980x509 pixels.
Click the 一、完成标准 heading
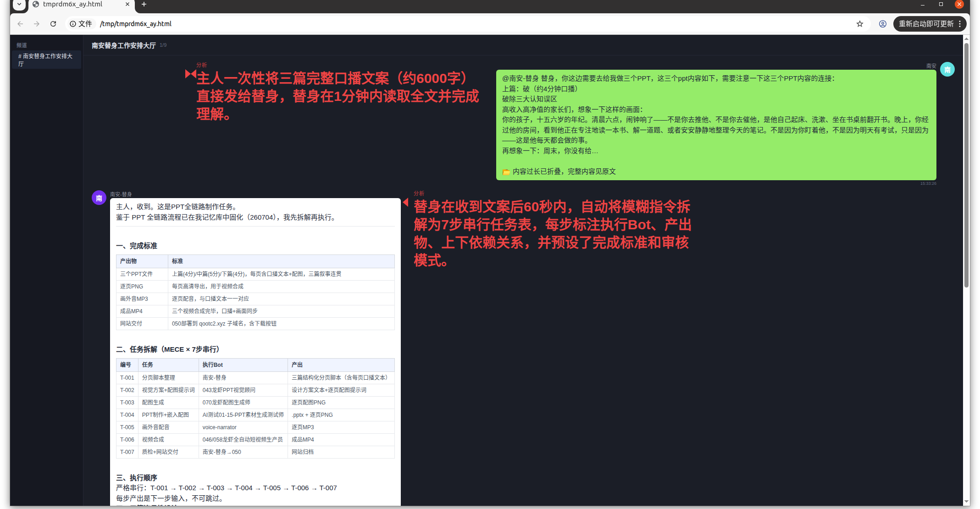tap(137, 246)
